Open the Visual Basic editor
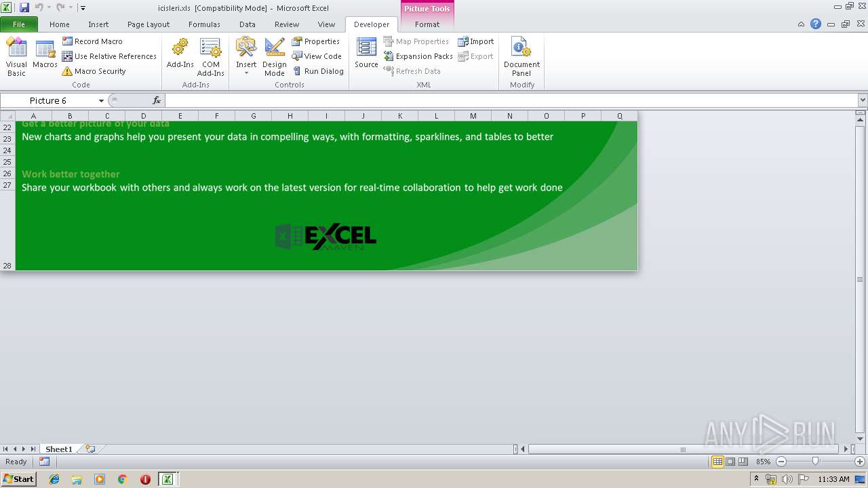Image resolution: width=868 pixels, height=488 pixels. point(16,57)
